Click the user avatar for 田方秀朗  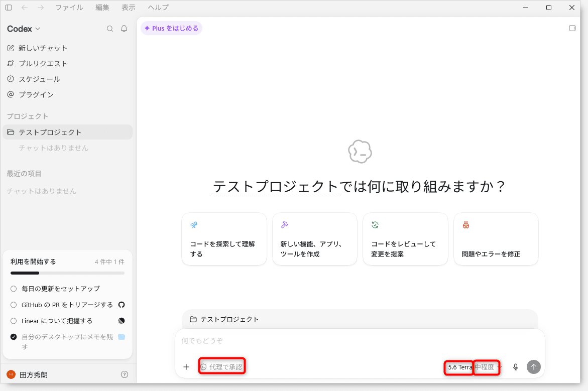(x=11, y=374)
